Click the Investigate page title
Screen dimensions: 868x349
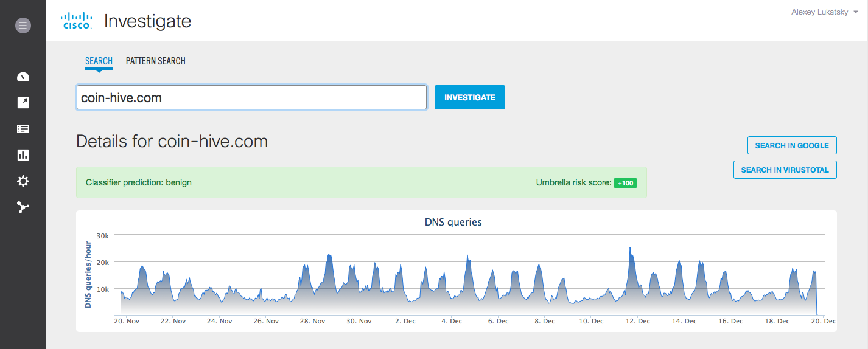(x=147, y=21)
